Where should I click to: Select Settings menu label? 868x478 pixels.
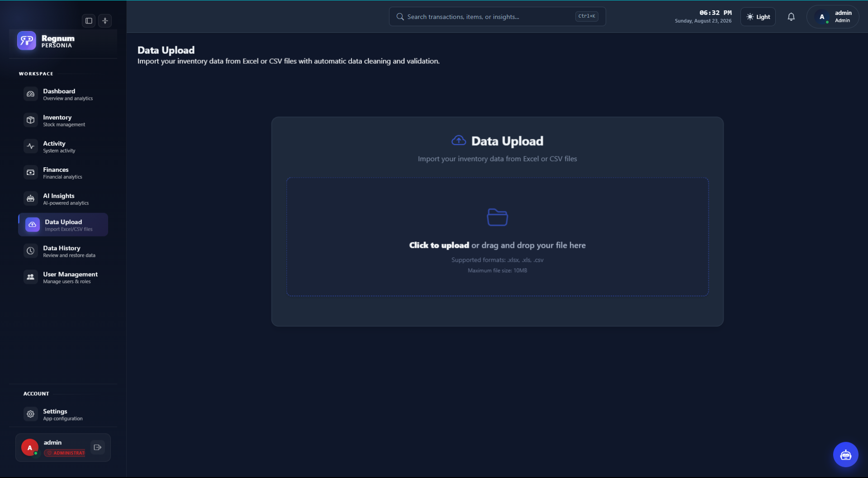pyautogui.click(x=55, y=412)
